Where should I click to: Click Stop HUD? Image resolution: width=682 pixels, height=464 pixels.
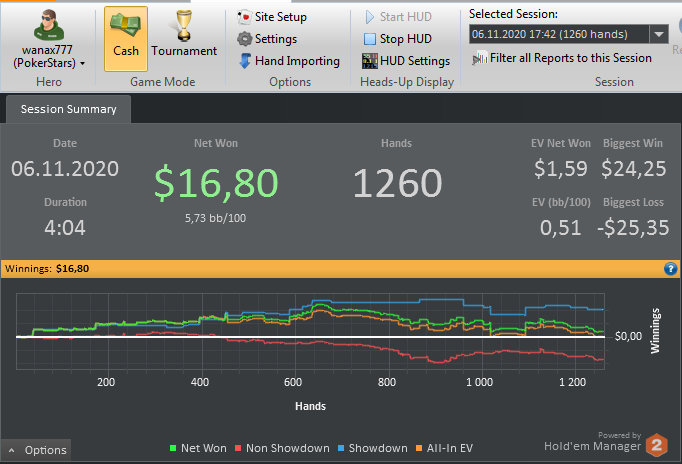(398, 39)
